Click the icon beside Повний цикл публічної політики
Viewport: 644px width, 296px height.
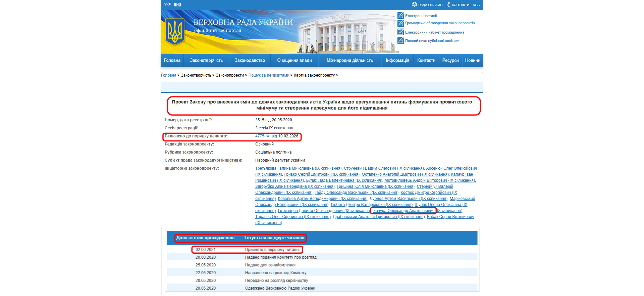pos(400,40)
